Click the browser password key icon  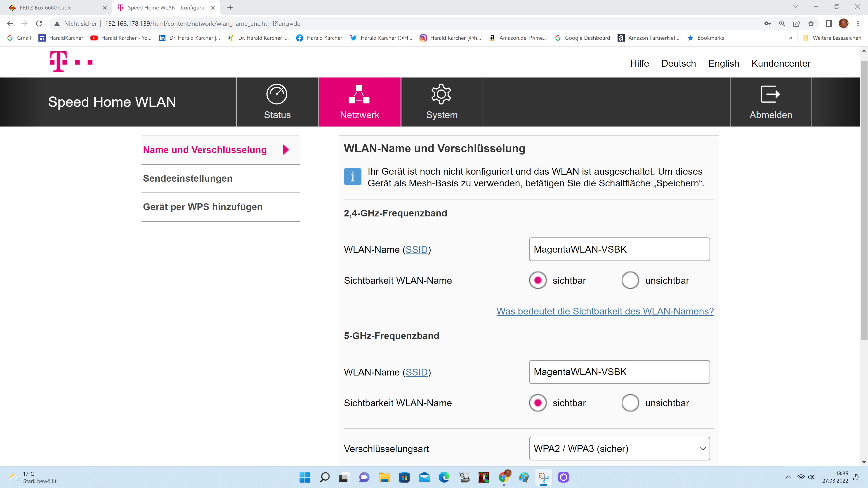pyautogui.click(x=767, y=23)
